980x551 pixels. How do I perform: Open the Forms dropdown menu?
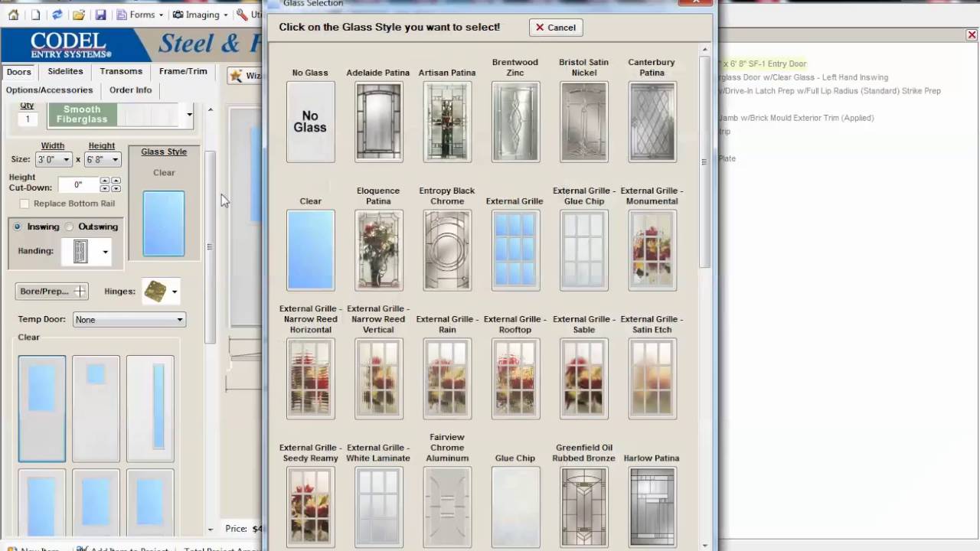141,15
